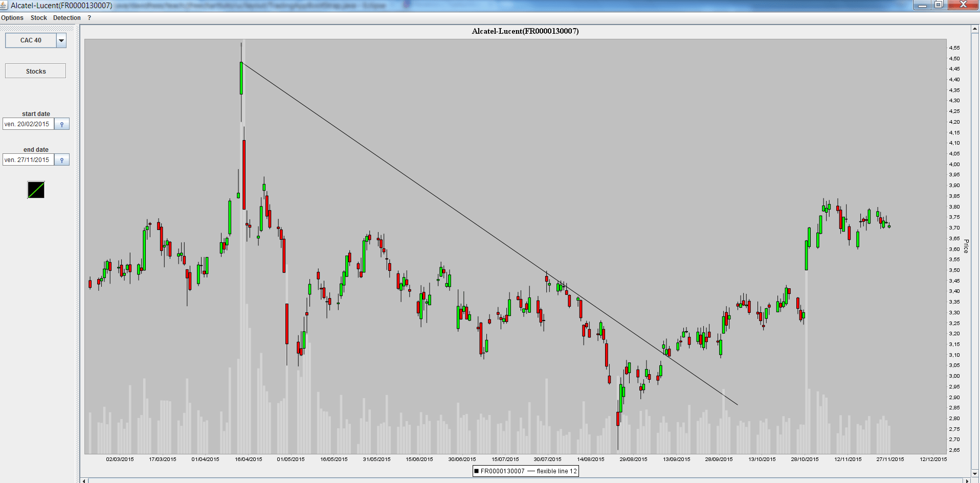This screenshot has height=483, width=980.
Task: Click the x-axis date label 12/12/2015
Action: 933,459
